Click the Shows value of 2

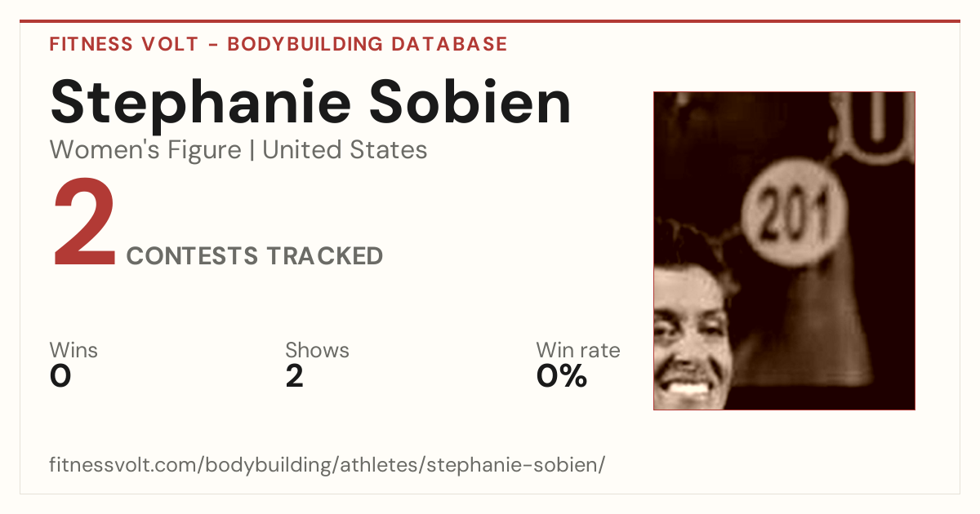tap(294, 376)
